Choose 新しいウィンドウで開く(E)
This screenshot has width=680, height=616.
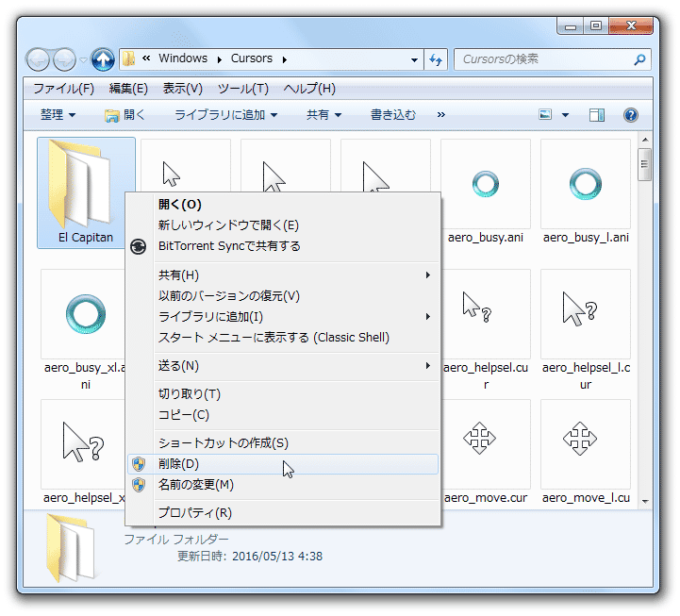coord(283,225)
